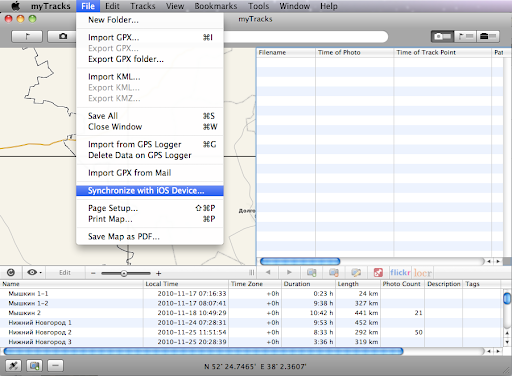Click the minus remove button at bottom

[55, 366]
